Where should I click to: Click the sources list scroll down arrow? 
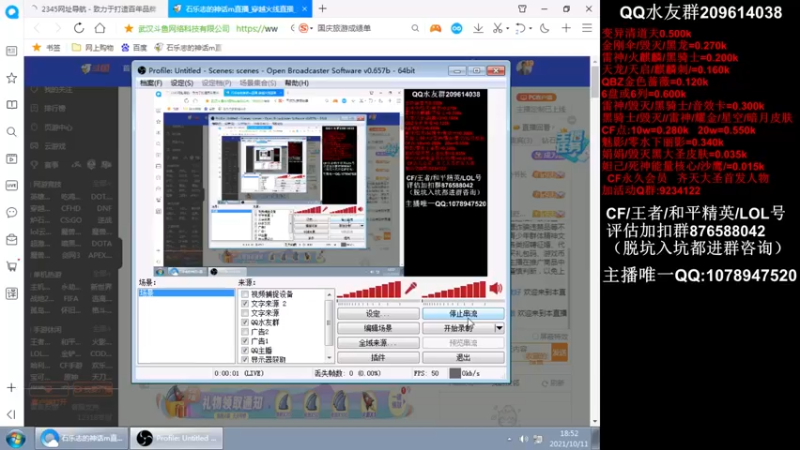(329, 359)
